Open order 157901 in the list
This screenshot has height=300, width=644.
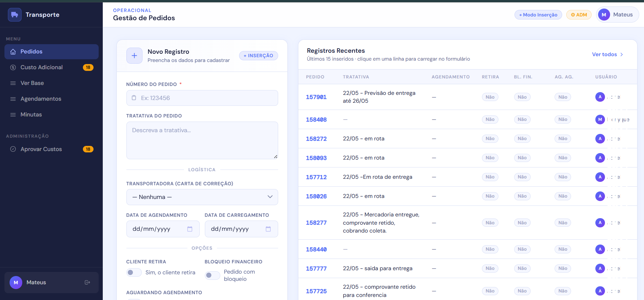(x=316, y=97)
